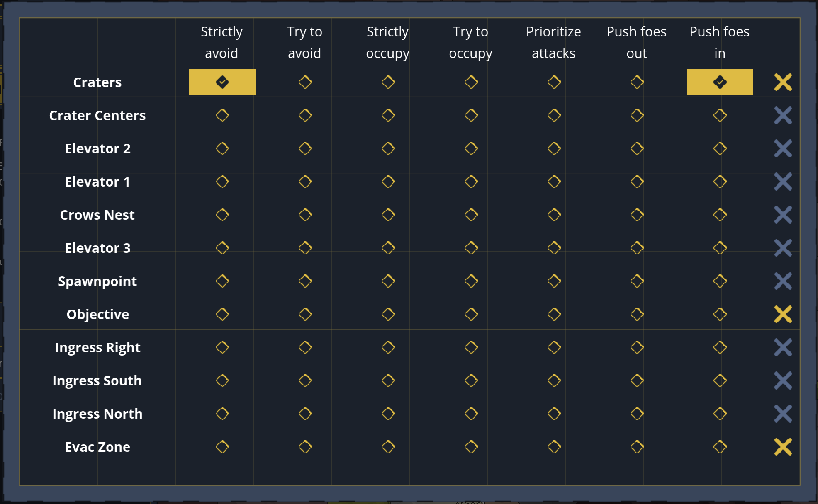Select the Ingress North label
The width and height of the screenshot is (818, 504).
coord(97,414)
